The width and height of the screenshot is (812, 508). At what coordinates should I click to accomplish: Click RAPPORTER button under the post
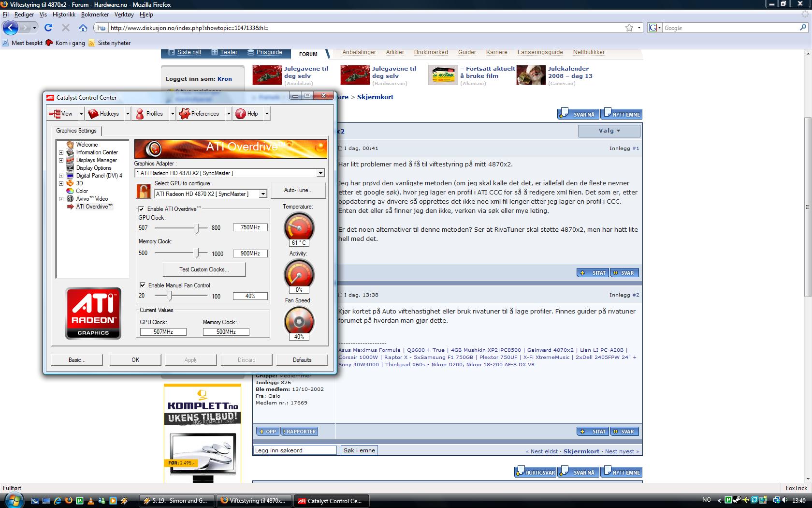(x=299, y=432)
